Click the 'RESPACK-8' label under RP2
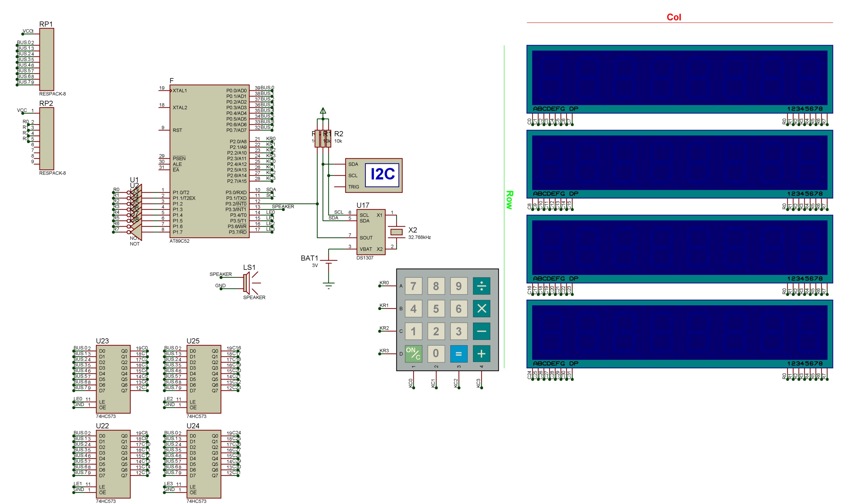This screenshot has height=504, width=850. click(52, 173)
